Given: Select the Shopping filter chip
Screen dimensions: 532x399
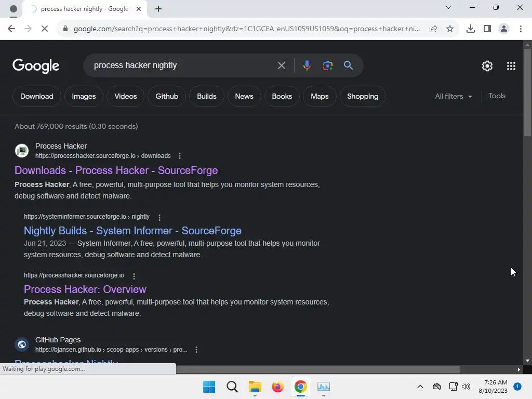Looking at the screenshot, I should click(363, 96).
